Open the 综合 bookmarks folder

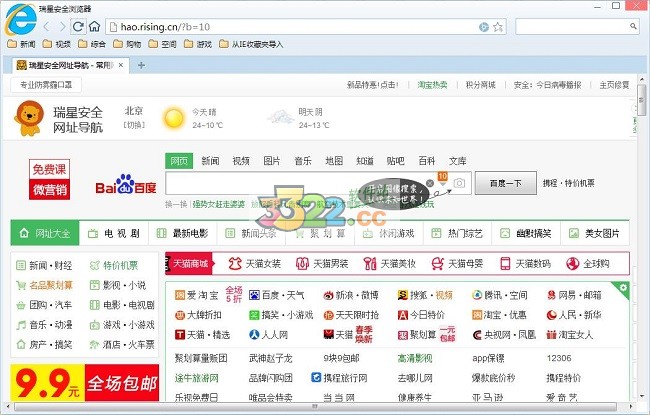(92, 44)
